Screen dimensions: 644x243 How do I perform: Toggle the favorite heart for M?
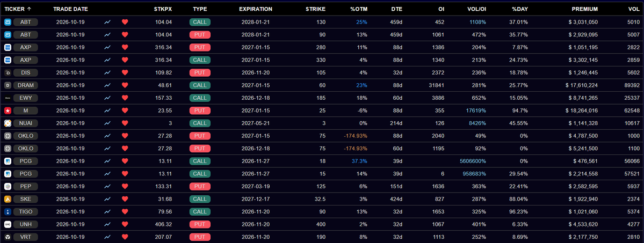coord(125,111)
